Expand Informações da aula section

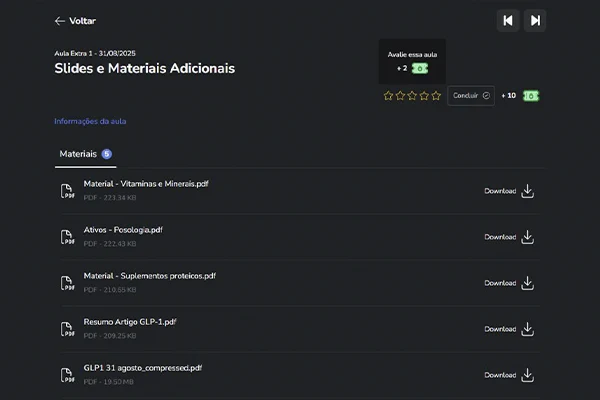[x=90, y=121]
